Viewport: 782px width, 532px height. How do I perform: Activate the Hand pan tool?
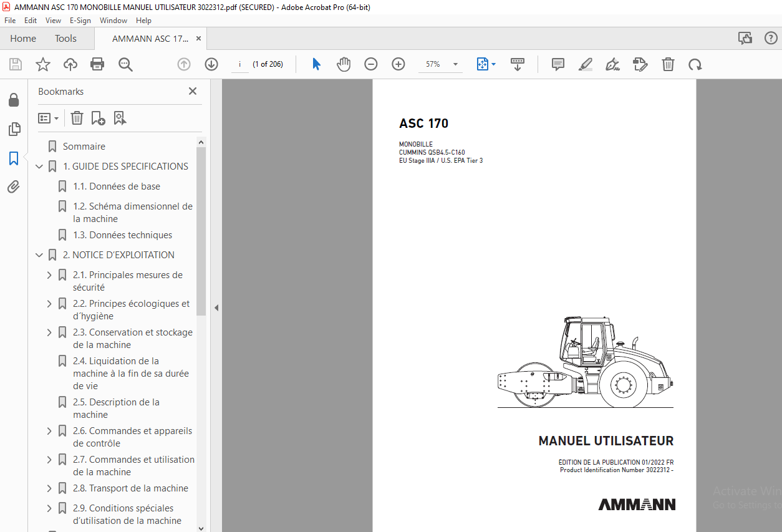[344, 64]
